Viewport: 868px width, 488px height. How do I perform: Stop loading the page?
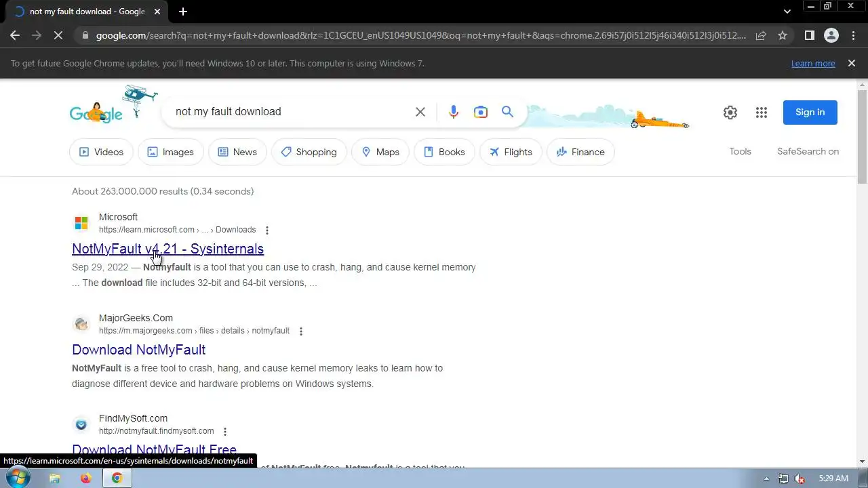point(57,35)
